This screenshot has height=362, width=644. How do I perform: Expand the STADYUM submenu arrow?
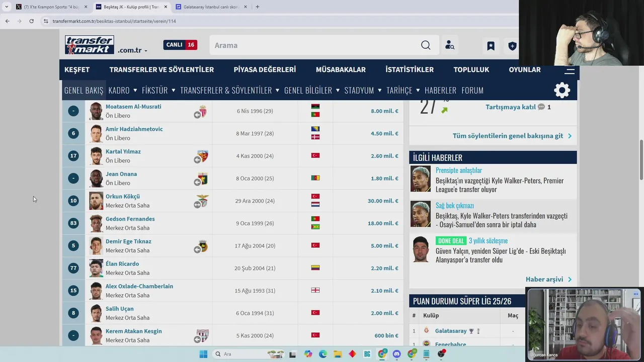tap(379, 90)
